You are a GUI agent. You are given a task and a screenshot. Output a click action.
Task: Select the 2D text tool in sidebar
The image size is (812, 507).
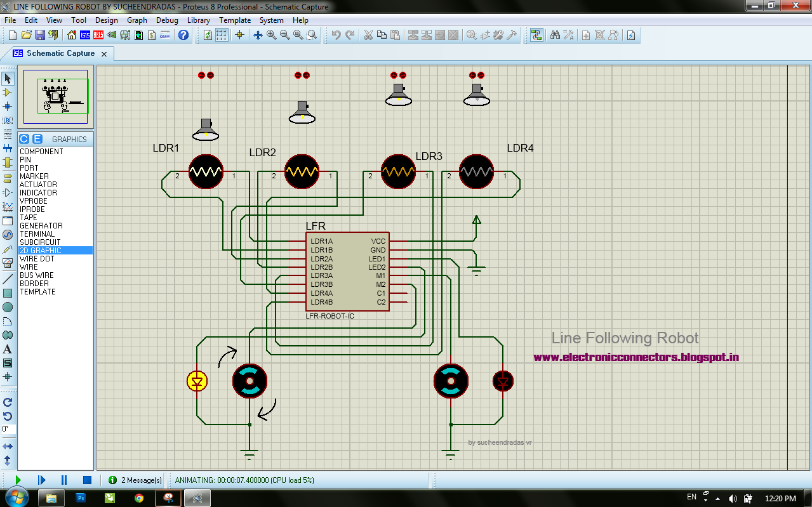[x=8, y=349]
